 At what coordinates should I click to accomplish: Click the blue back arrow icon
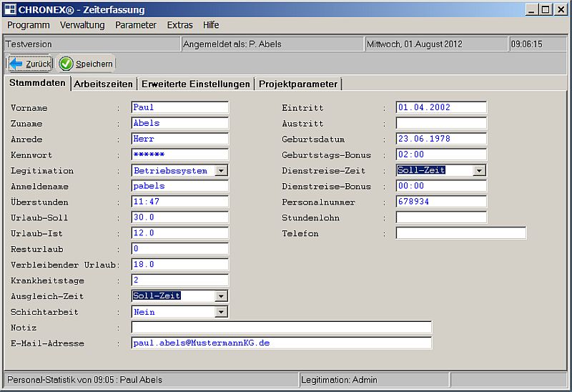(x=16, y=64)
